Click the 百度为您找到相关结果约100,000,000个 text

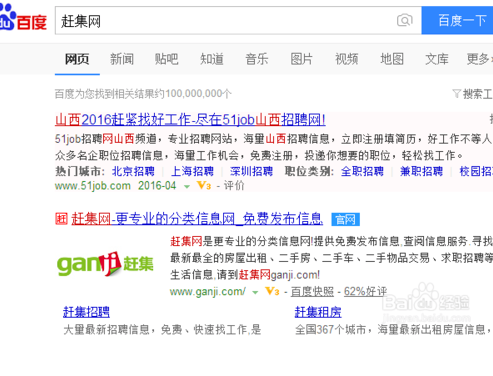(143, 94)
